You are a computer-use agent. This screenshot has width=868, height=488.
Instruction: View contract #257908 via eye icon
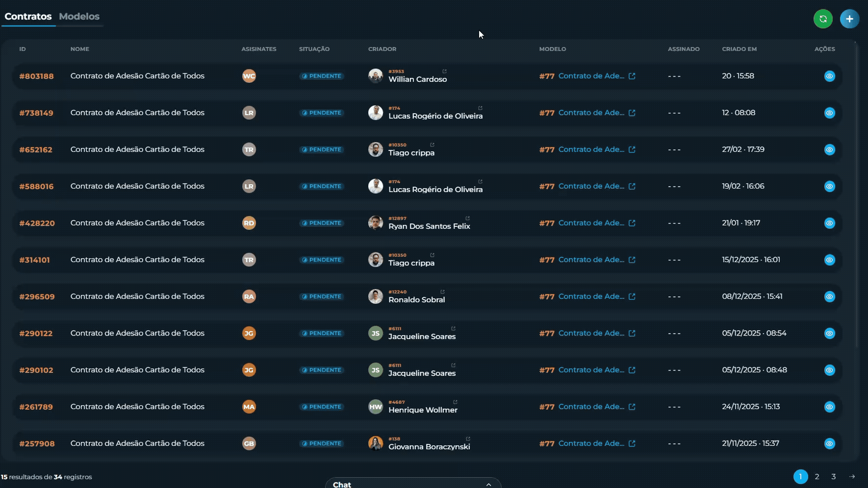tap(829, 443)
